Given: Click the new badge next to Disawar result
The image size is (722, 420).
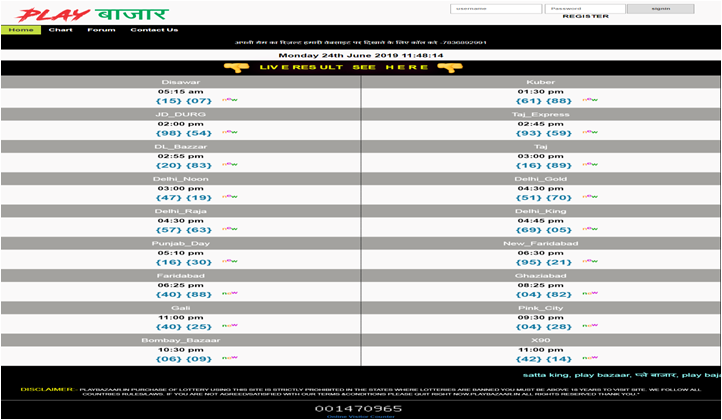Looking at the screenshot, I should click(230, 99).
